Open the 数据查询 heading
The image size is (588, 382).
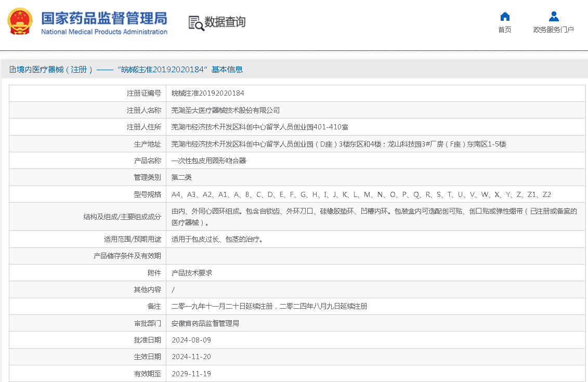click(x=225, y=22)
